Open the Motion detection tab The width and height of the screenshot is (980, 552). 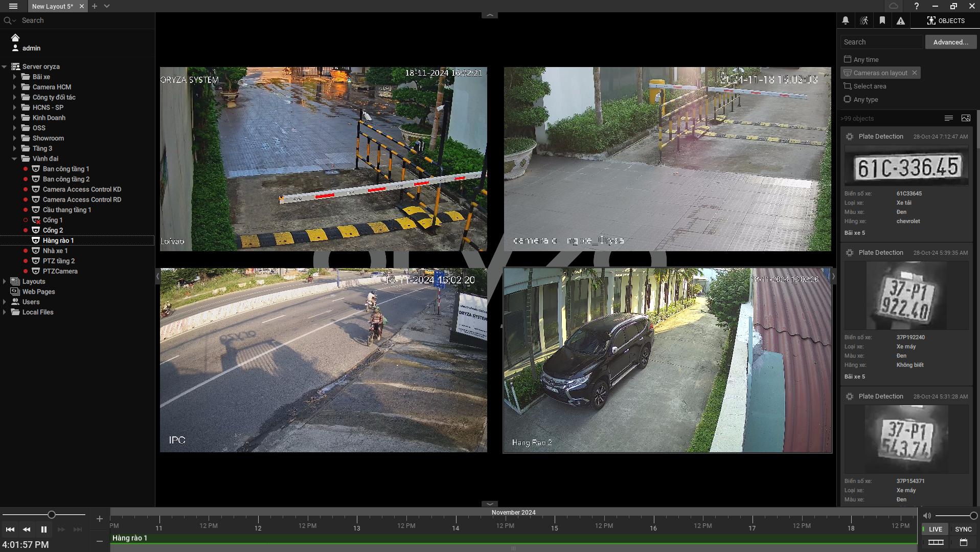[864, 20]
